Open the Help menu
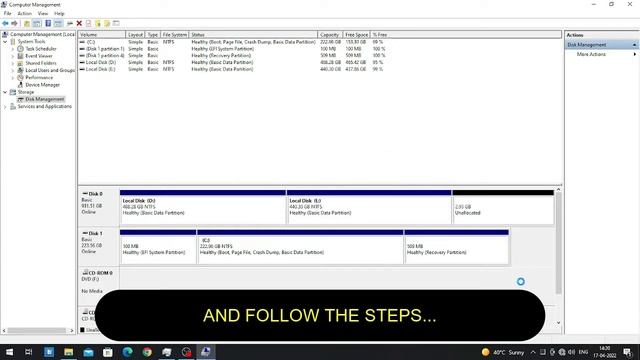The height and width of the screenshot is (360, 640). click(60, 13)
